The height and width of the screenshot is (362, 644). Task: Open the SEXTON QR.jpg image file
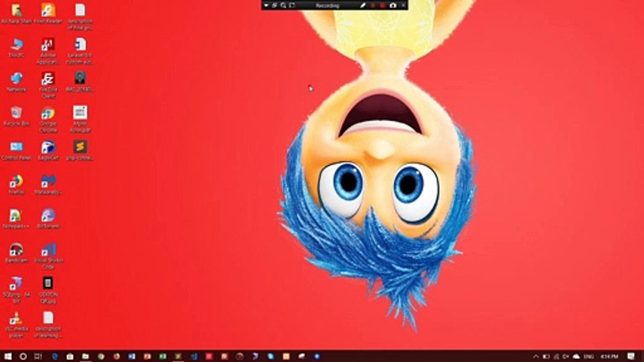click(x=48, y=290)
